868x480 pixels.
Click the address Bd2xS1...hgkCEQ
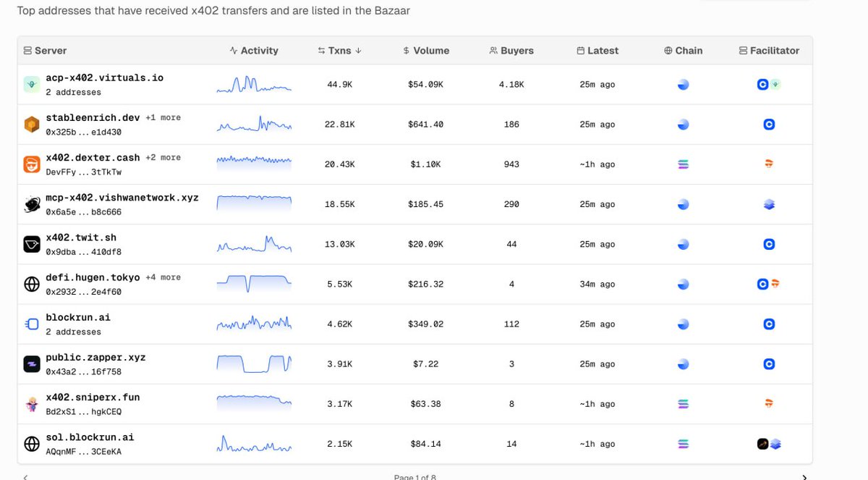point(83,411)
